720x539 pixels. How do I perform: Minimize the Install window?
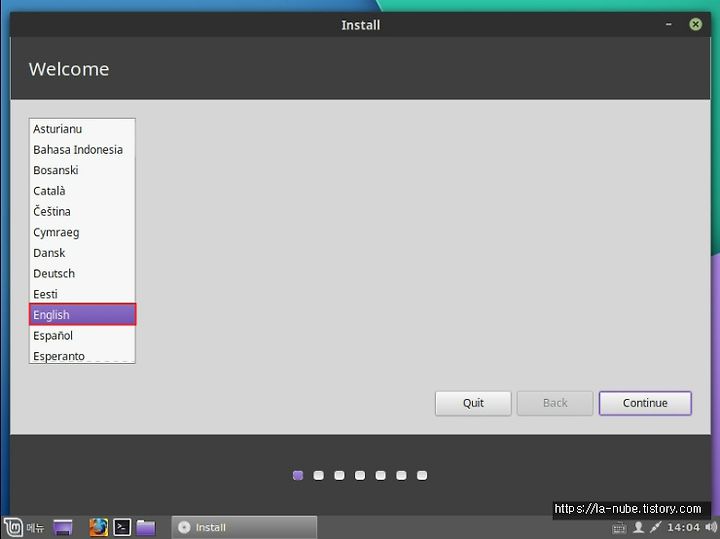[669, 24]
